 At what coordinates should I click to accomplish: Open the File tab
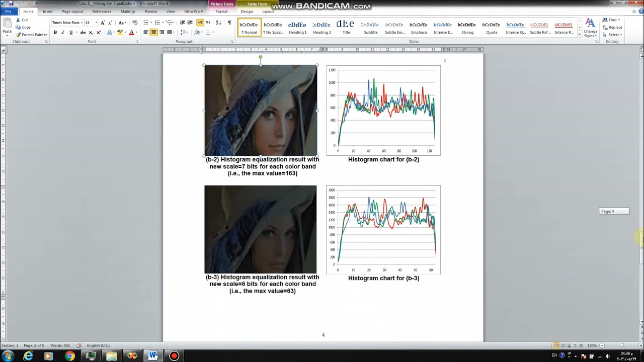click(8, 12)
